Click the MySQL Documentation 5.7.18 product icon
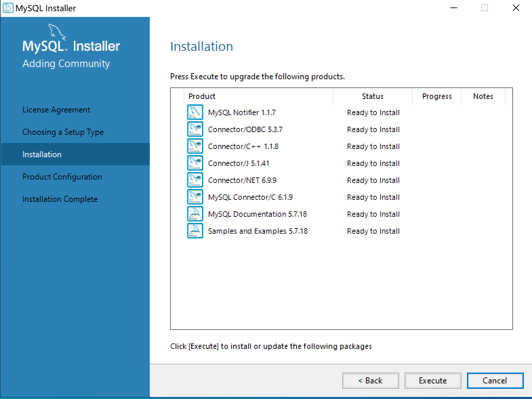Viewport: 532px width, 399px height. pos(195,214)
